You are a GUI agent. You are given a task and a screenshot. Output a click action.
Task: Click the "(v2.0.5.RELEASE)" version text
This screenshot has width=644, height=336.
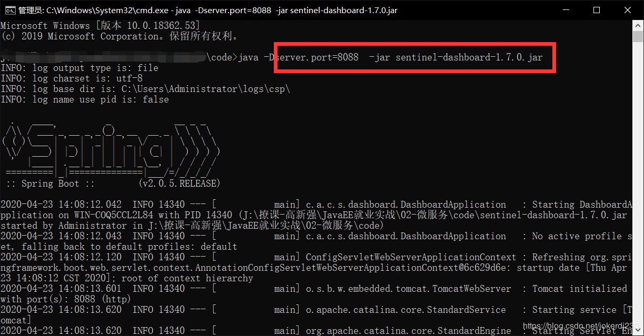180,184
